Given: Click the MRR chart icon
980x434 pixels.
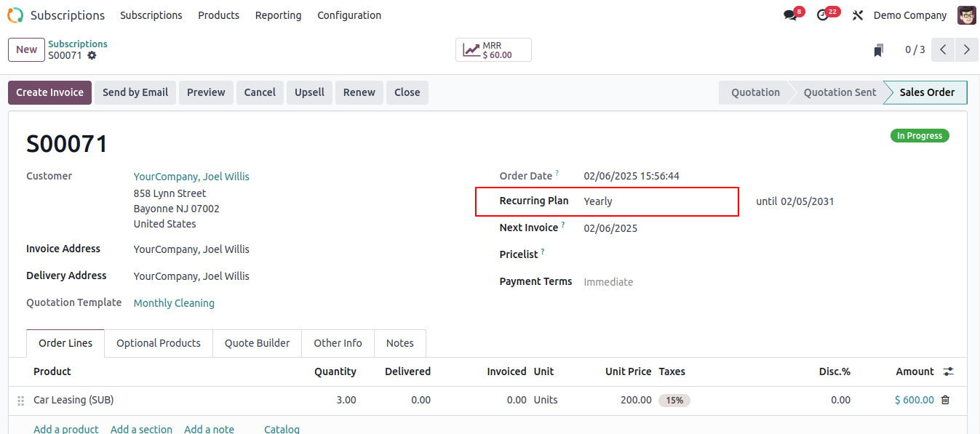Looking at the screenshot, I should pos(472,50).
